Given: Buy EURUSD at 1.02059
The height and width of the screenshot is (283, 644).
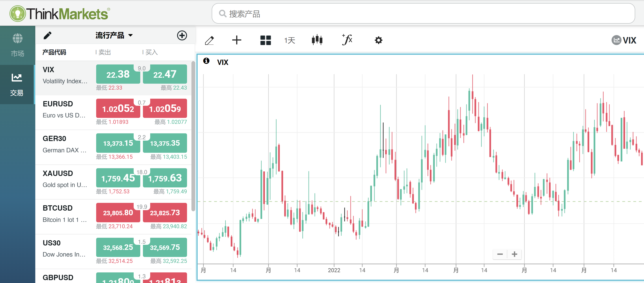Looking at the screenshot, I should click(165, 108).
